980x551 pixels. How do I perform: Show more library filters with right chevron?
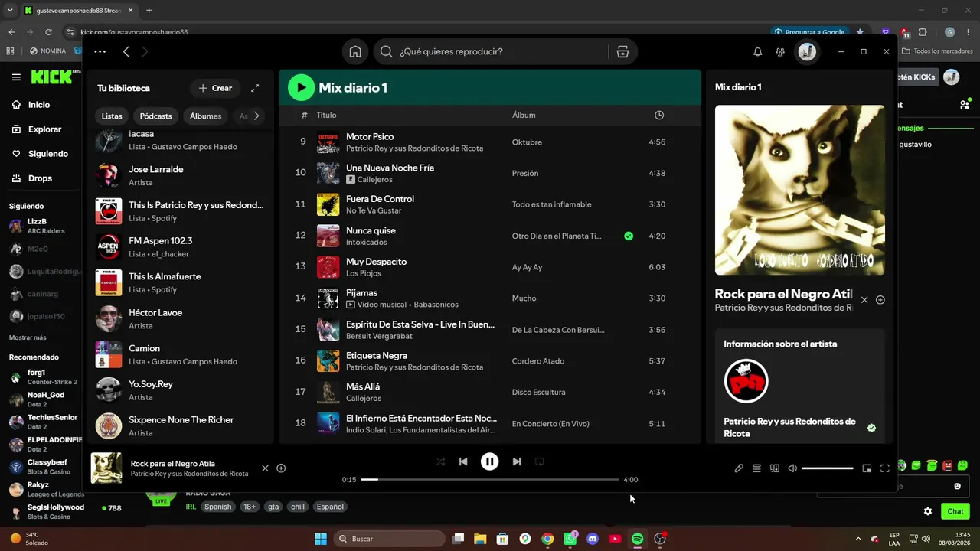click(256, 116)
